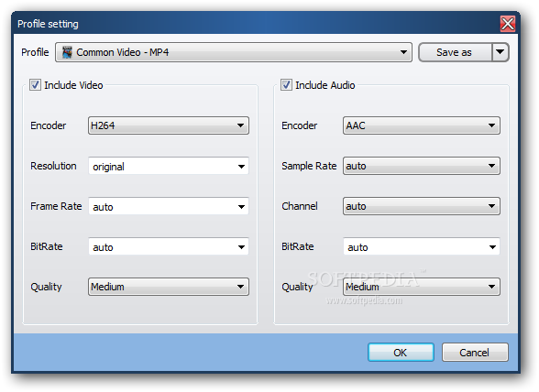Open video Encoder dropdown showing H264

[169, 125]
